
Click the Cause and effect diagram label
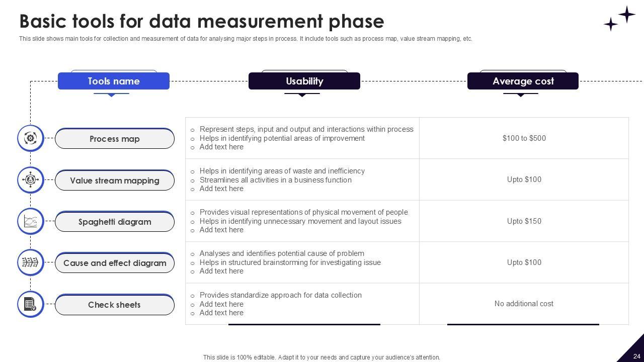click(115, 263)
